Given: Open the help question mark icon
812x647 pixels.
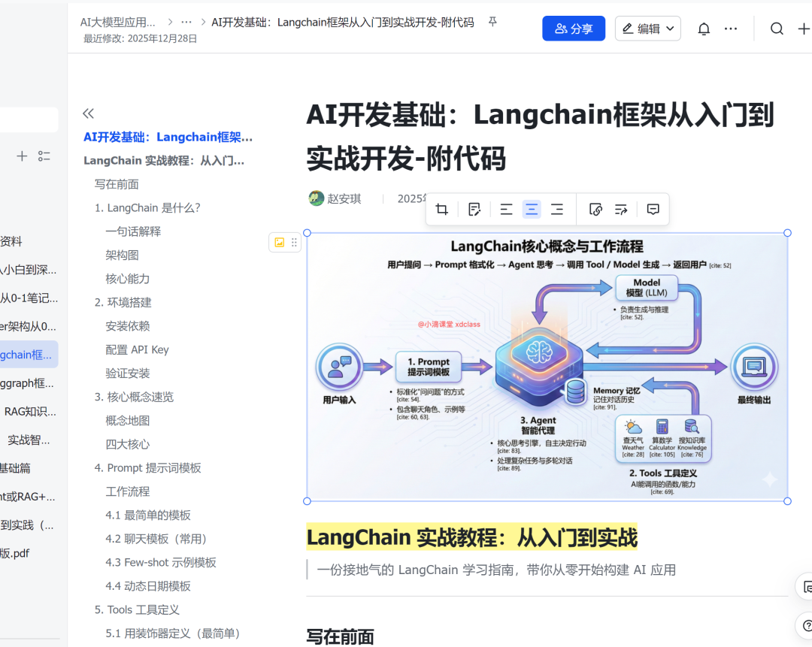Looking at the screenshot, I should 807,625.
